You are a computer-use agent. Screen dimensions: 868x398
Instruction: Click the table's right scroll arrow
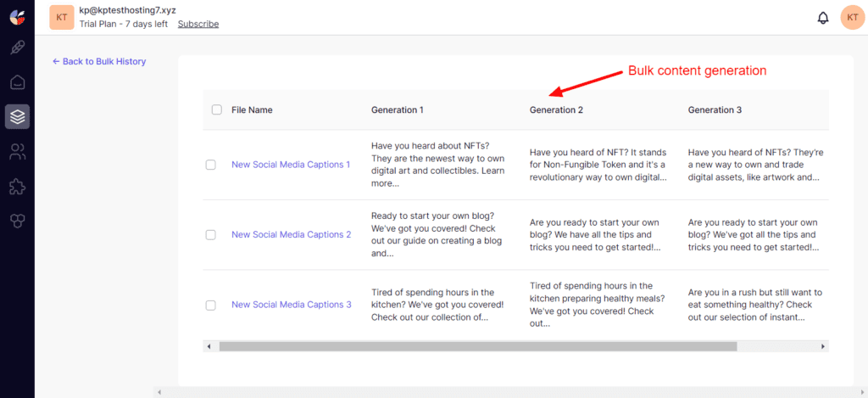click(823, 346)
